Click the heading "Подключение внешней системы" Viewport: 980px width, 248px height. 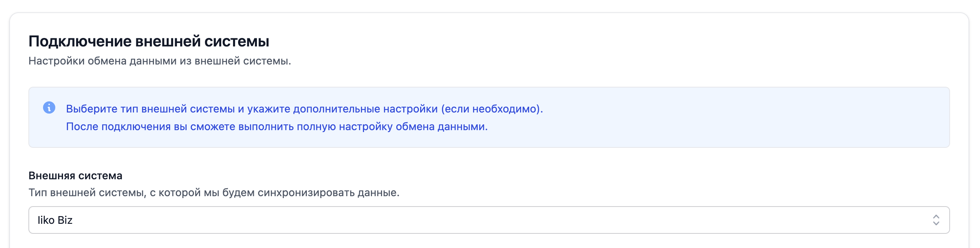149,41
